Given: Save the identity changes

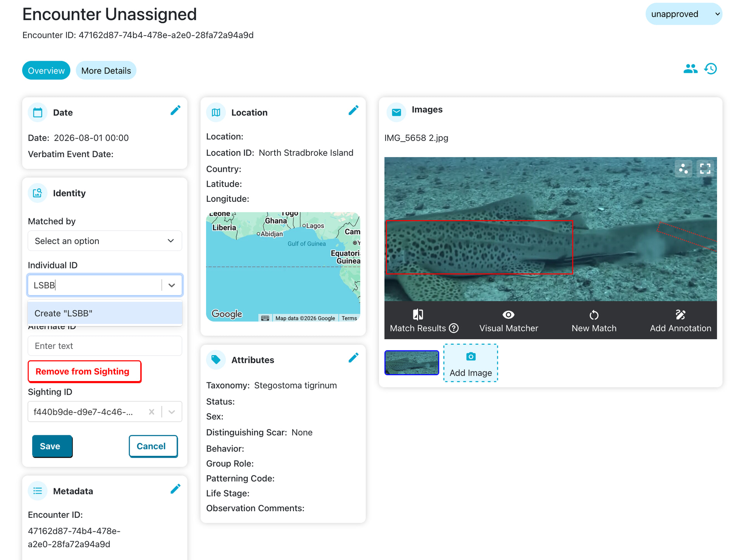Looking at the screenshot, I should 52,446.
